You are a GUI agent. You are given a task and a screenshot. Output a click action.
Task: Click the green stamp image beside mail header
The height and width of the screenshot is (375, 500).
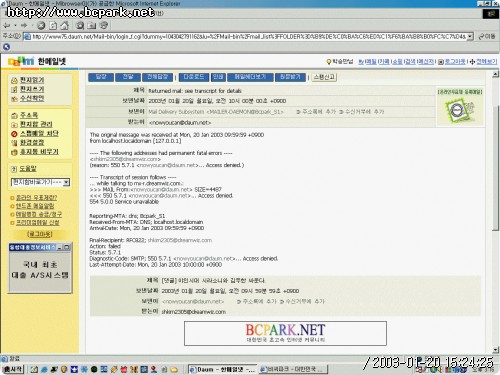pyautogui.click(x=460, y=111)
